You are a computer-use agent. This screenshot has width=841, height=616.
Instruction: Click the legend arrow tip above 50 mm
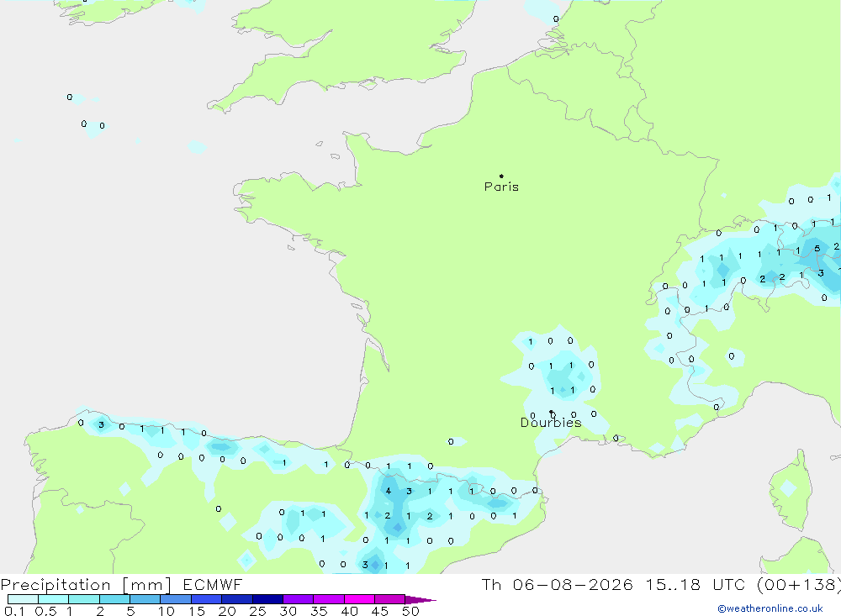pos(420,600)
